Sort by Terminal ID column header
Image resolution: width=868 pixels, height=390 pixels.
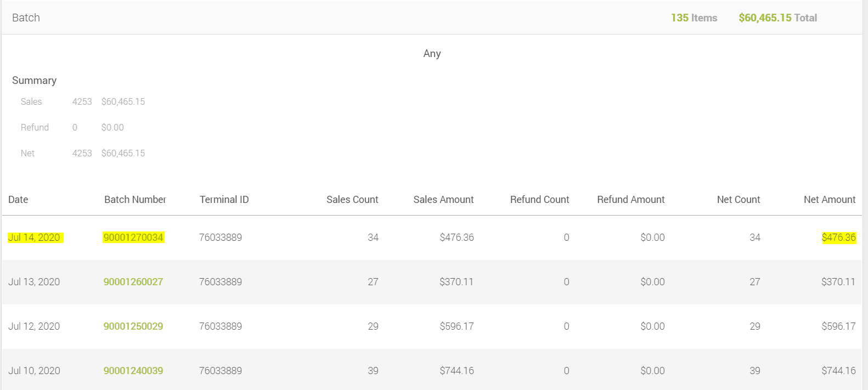point(224,200)
